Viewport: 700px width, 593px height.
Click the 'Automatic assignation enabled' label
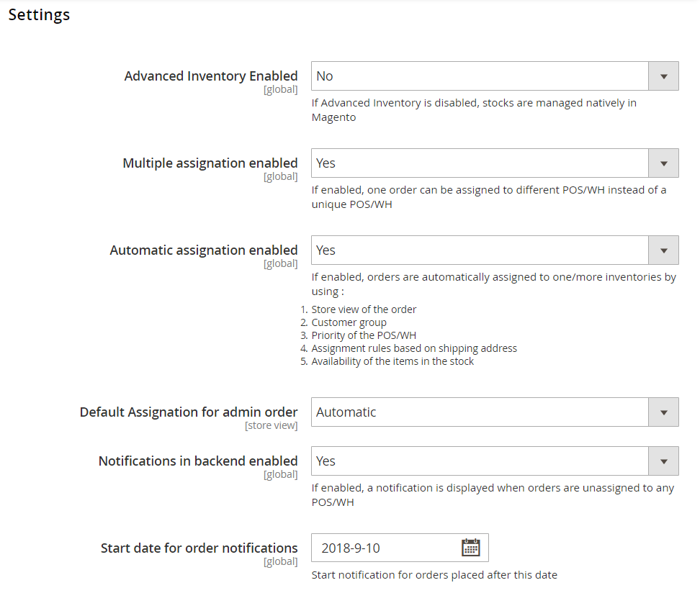coord(204,250)
